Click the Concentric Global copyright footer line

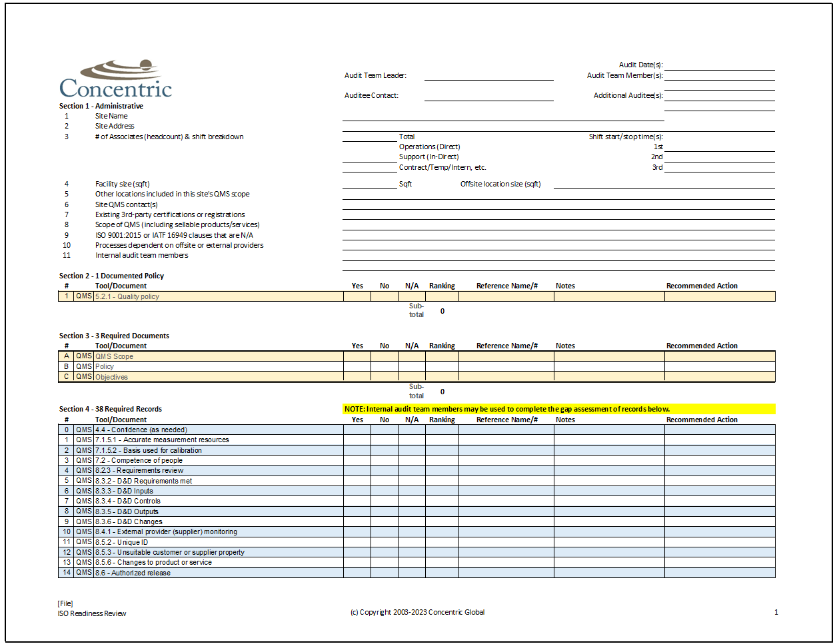coord(417,612)
